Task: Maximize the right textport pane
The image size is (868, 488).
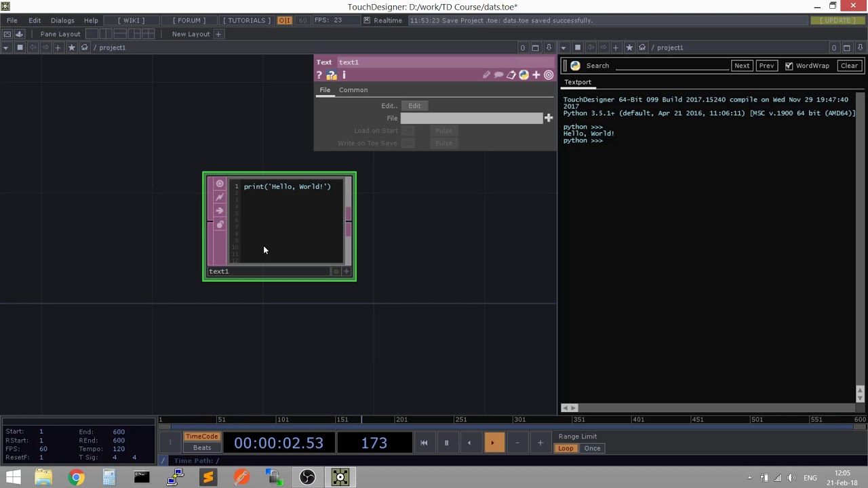Action: (x=846, y=47)
